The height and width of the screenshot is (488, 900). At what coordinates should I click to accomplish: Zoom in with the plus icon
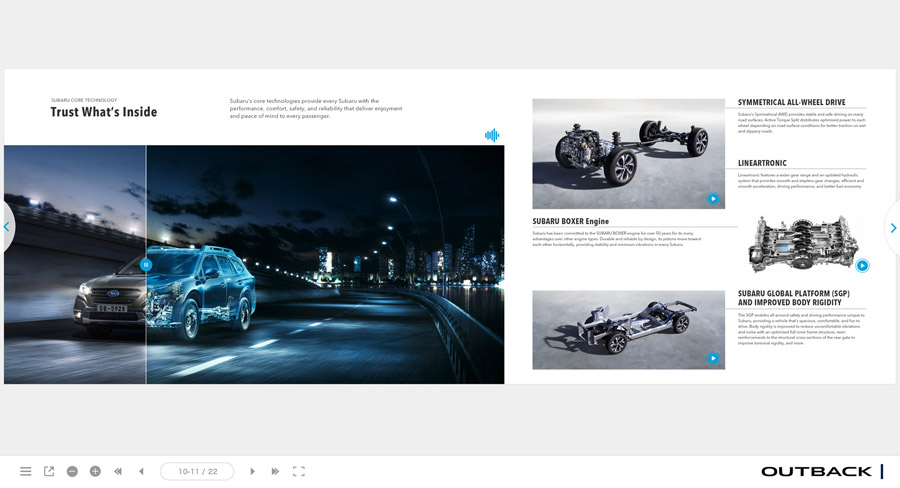(95, 471)
